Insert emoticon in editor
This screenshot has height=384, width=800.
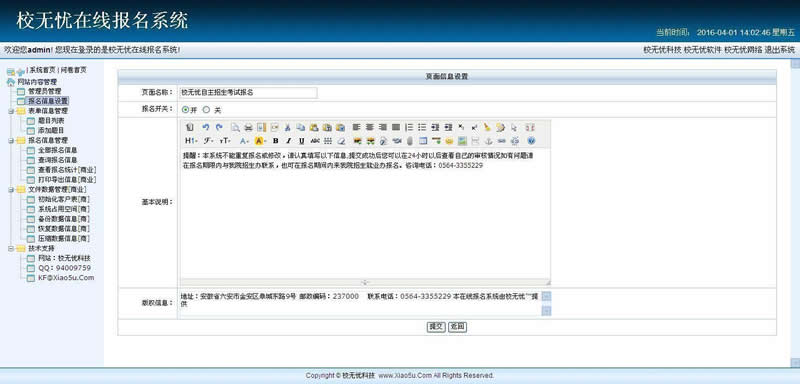[449, 141]
